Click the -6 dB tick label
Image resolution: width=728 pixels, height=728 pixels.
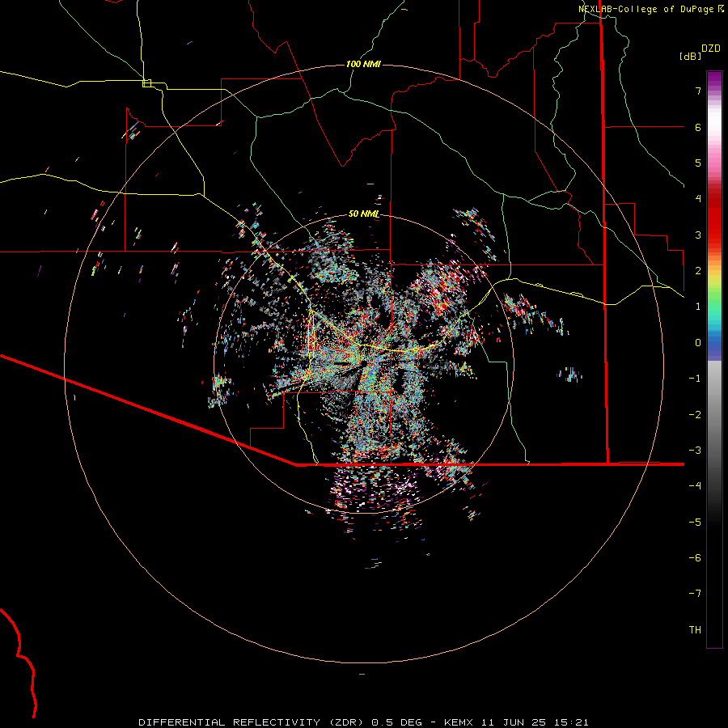click(695, 558)
